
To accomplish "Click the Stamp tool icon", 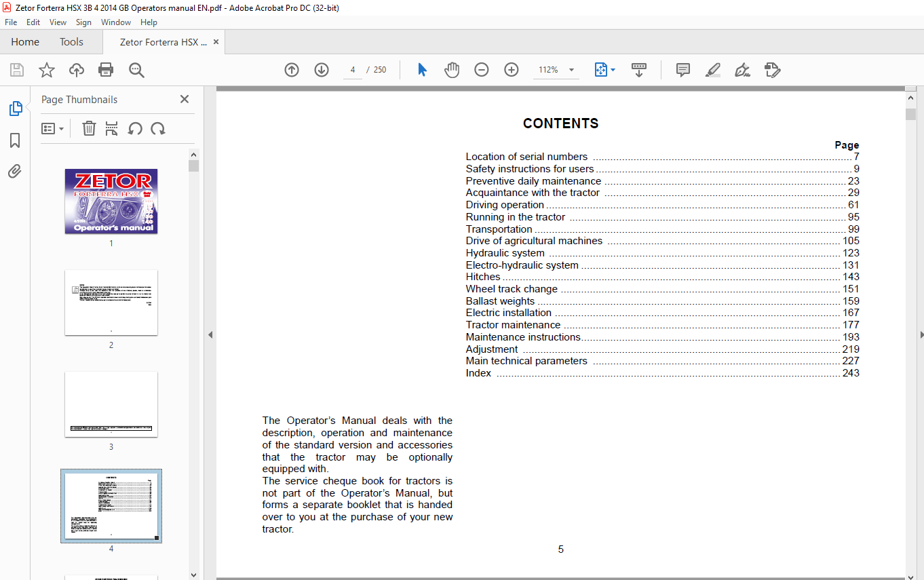I will [772, 70].
